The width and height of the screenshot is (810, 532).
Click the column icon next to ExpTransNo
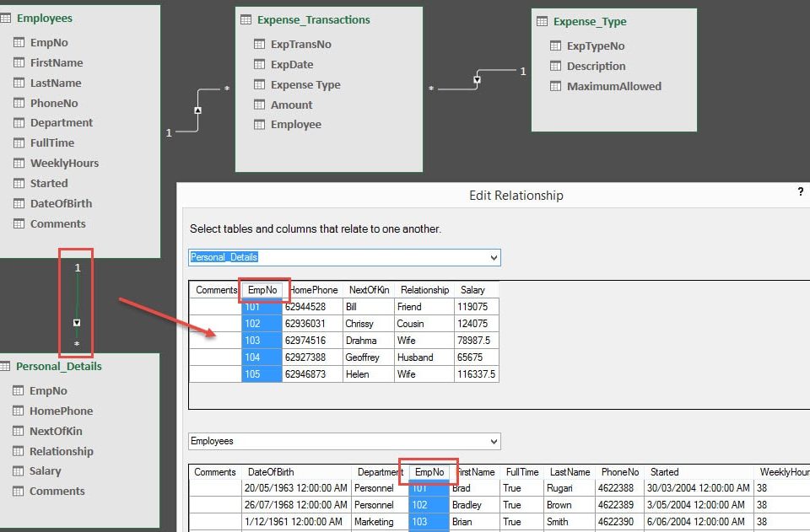point(259,44)
